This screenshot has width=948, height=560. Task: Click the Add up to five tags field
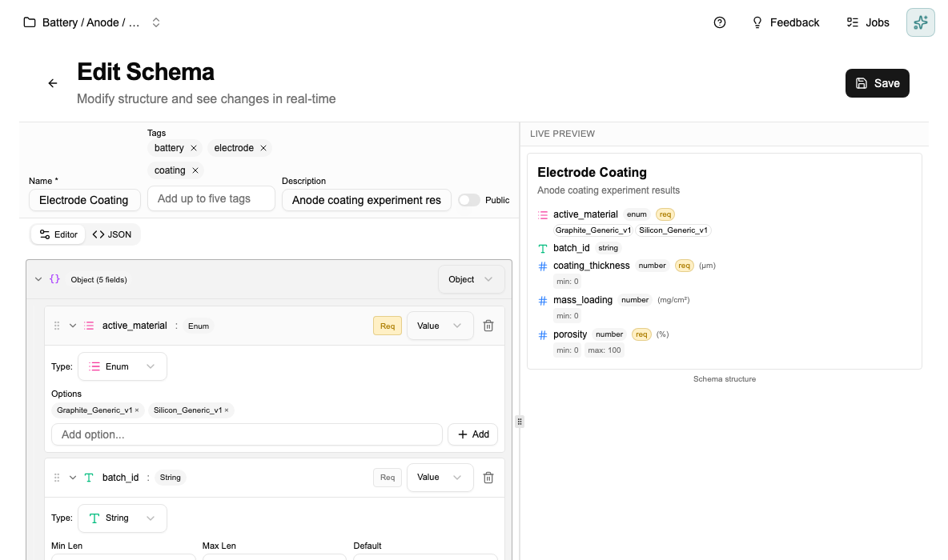tap(211, 198)
